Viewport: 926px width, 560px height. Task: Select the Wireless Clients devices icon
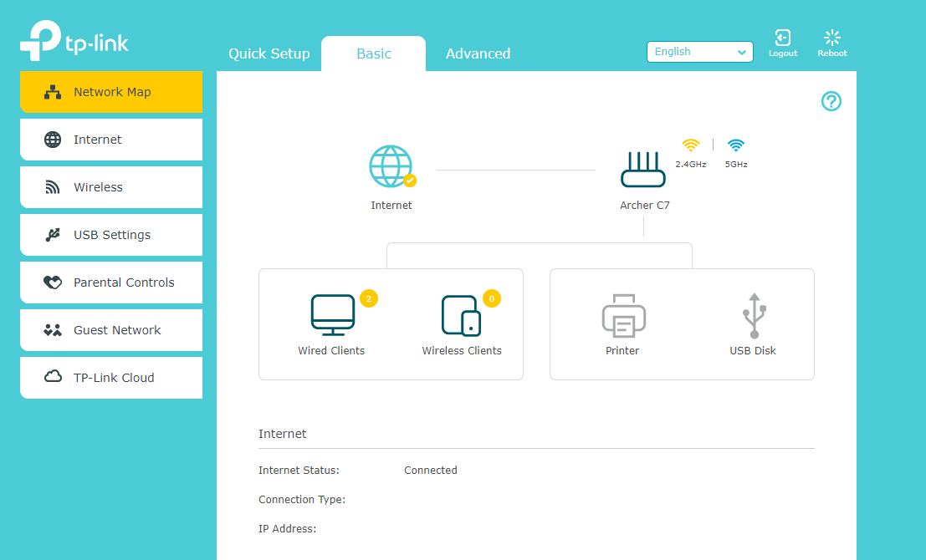pos(461,315)
